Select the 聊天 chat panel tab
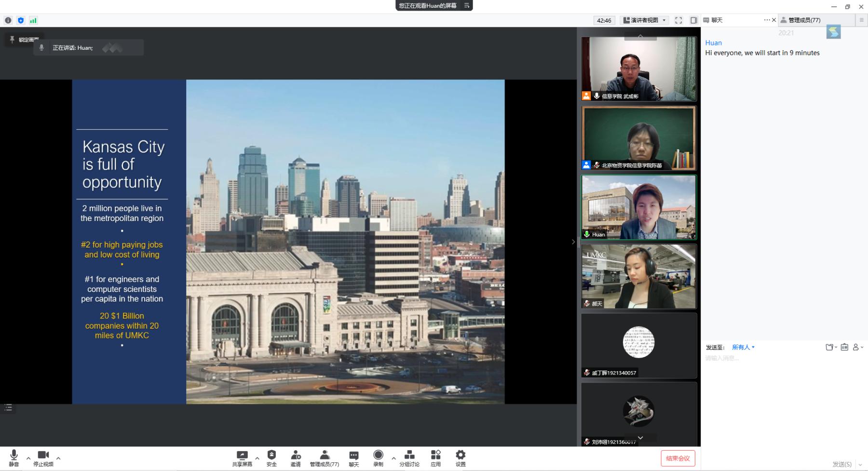Image resolution: width=868 pixels, height=471 pixels. point(716,20)
